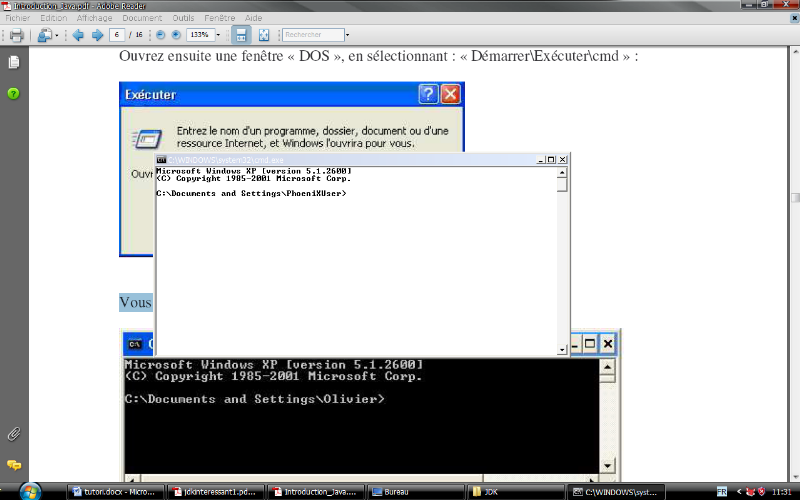The image size is (800, 500).
Task: Click the Print icon in toolbar
Action: click(16, 35)
